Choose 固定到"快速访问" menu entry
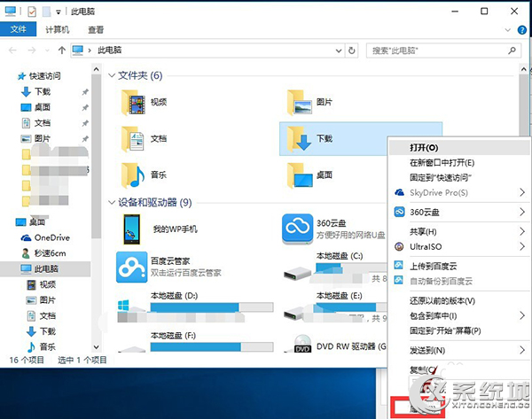This screenshot has width=532, height=419. click(458, 178)
